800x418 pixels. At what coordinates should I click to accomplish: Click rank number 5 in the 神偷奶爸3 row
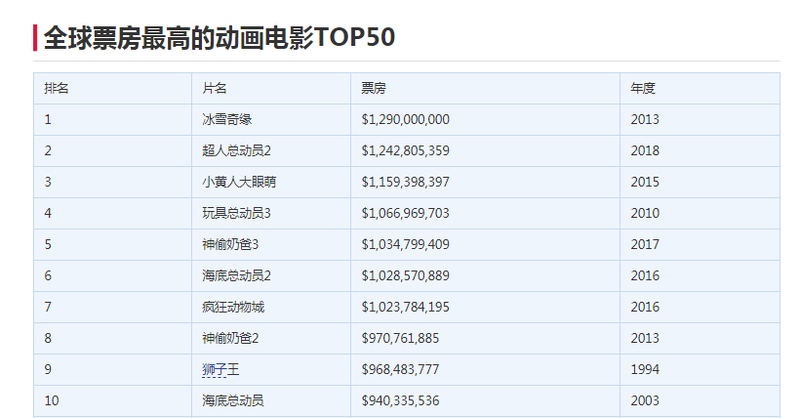tap(47, 244)
